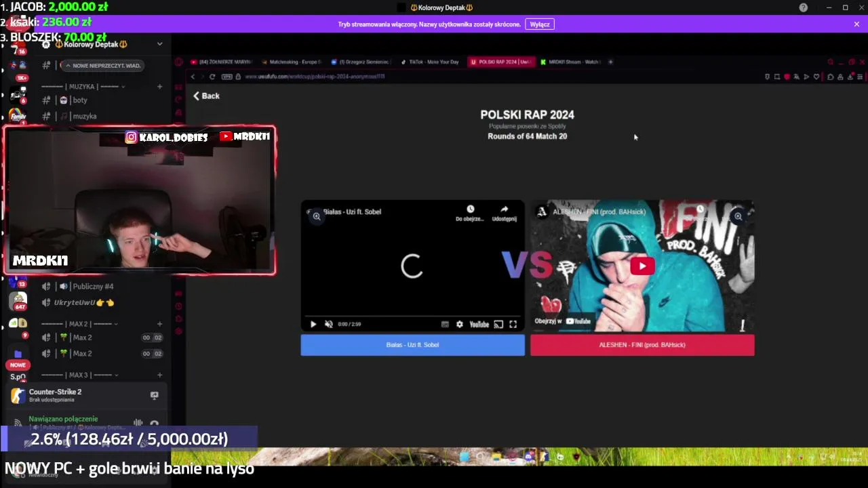Image resolution: width=868 pixels, height=488 pixels.
Task: Zoom the right video with magnifier icon
Action: pyautogui.click(x=738, y=216)
